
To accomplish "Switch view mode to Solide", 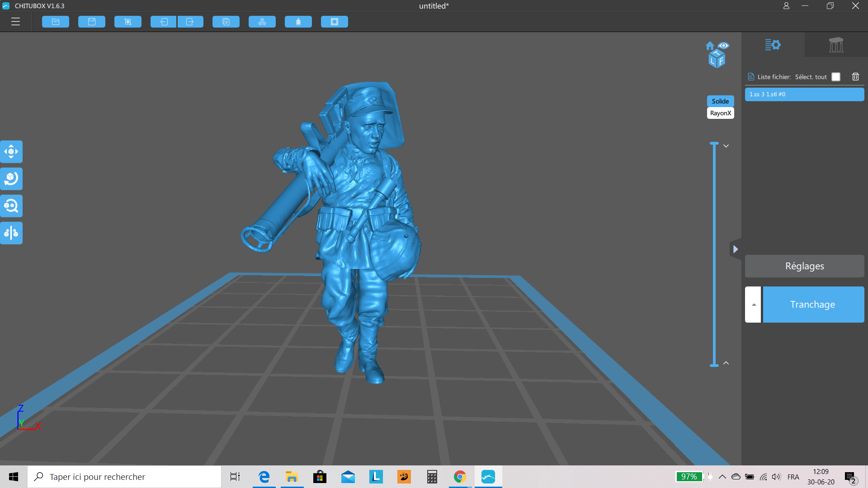I will (720, 101).
